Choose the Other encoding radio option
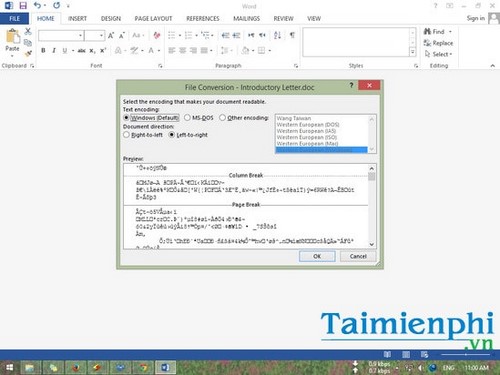 click(x=222, y=118)
